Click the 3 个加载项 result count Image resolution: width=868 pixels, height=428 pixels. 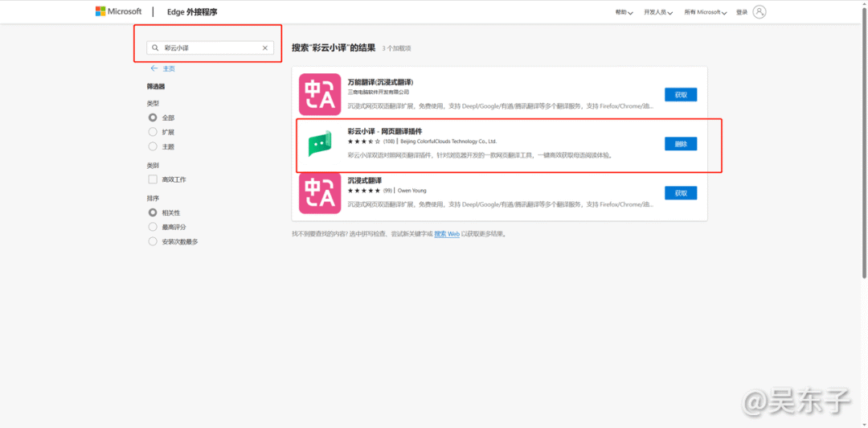click(396, 49)
